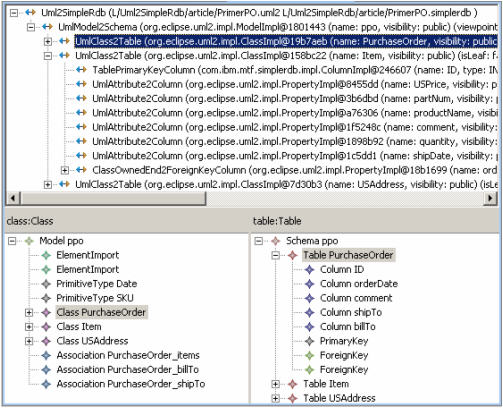Viewport: 503px width, 408px height.
Task: Click the diamond icon next to Column orderDate
Action: [x=310, y=284]
